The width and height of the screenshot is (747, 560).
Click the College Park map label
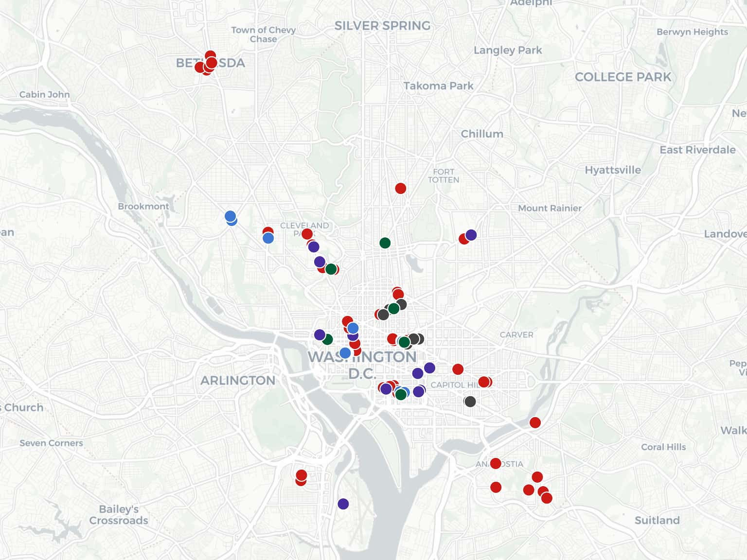click(x=622, y=77)
